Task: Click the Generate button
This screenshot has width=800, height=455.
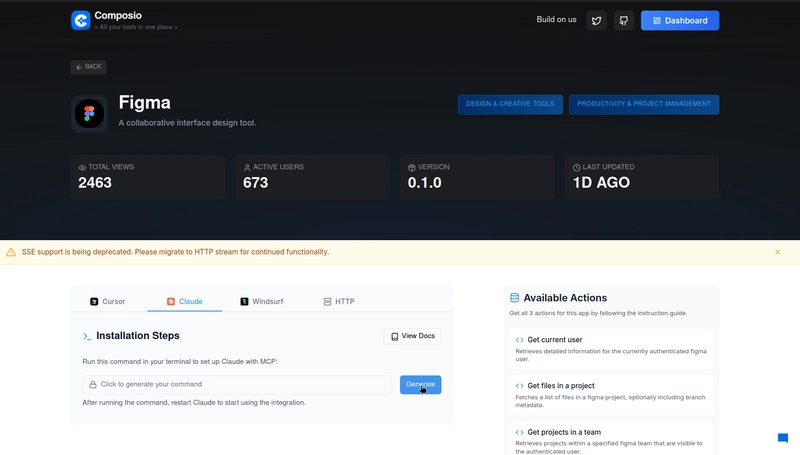Action: (420, 385)
